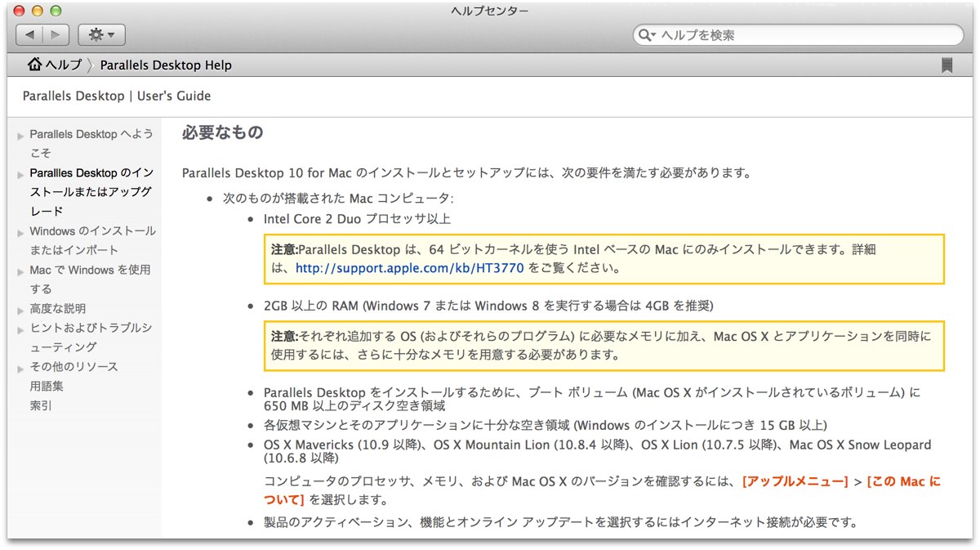Zoom the window with the green button
Image resolution: width=980 pixels, height=550 pixels.
pos(56,11)
